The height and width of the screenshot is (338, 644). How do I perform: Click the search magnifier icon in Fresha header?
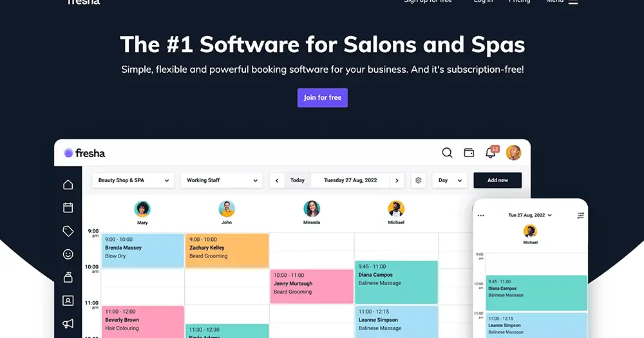pyautogui.click(x=447, y=153)
